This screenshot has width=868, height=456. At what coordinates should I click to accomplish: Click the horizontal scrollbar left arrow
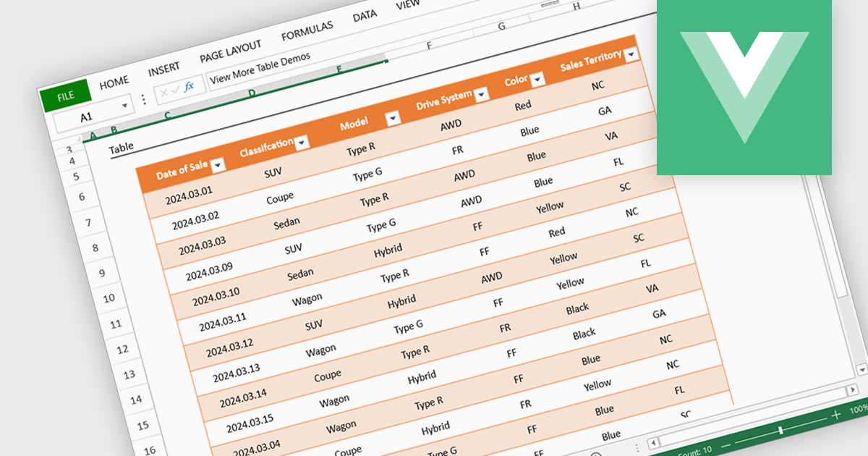point(653,443)
